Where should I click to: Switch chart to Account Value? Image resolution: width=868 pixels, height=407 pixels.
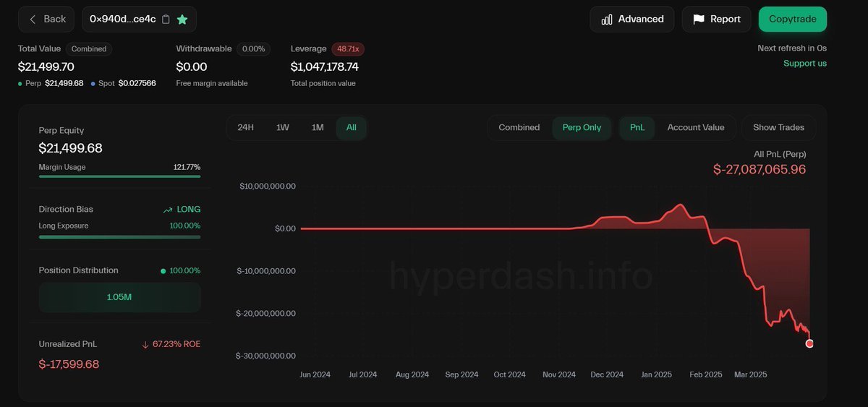click(x=696, y=127)
